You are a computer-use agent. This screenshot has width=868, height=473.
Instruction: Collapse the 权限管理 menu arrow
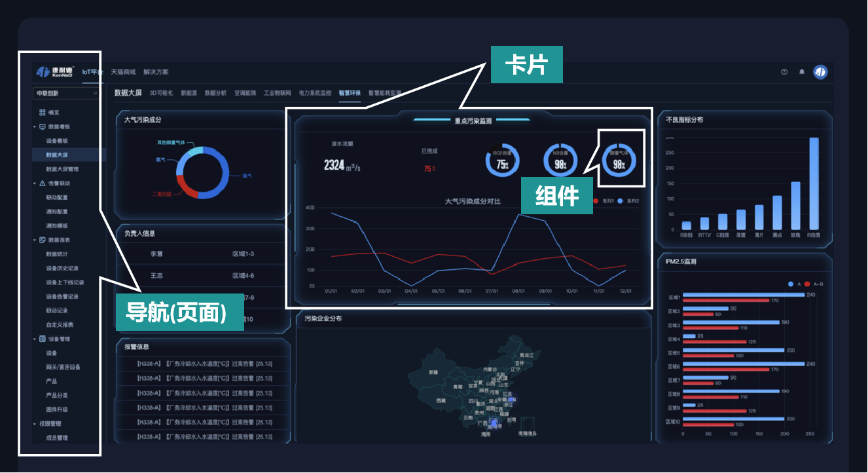coord(35,424)
